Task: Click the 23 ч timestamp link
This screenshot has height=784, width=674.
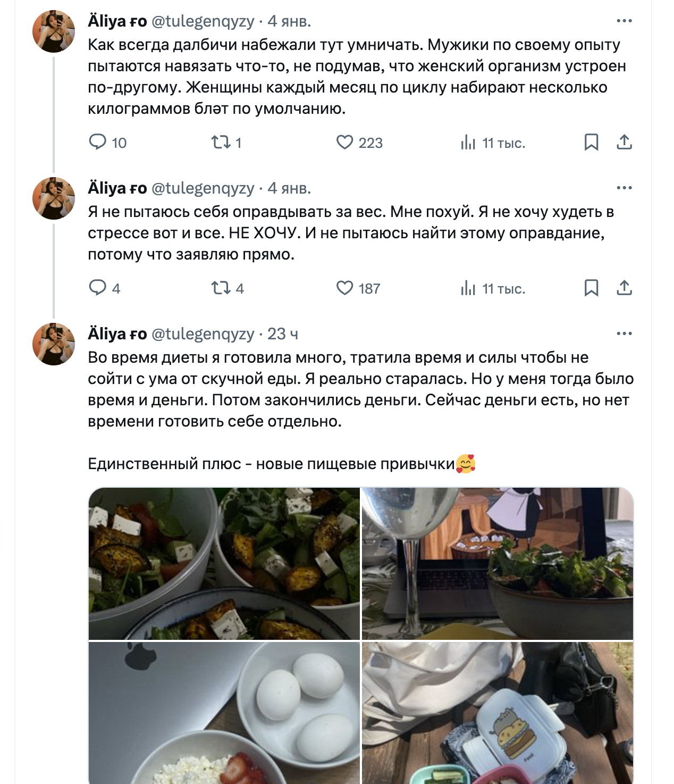Action: click(x=282, y=334)
